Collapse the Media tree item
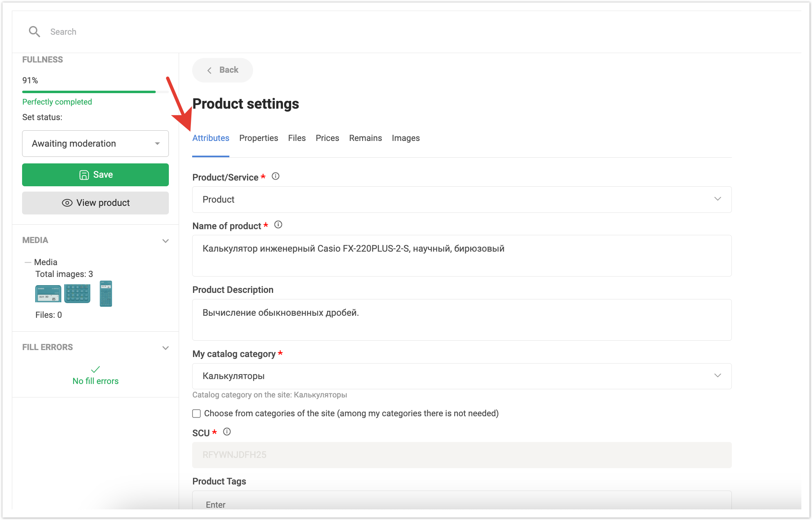 point(28,262)
